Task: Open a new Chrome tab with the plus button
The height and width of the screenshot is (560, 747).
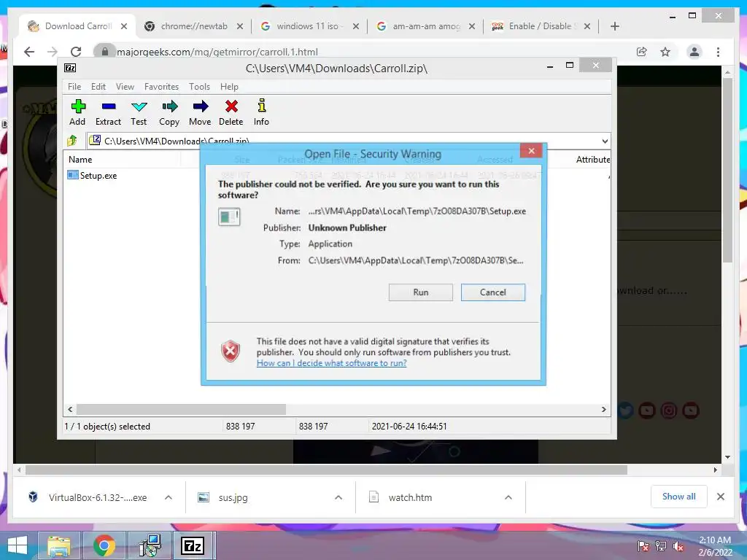Action: (x=614, y=26)
